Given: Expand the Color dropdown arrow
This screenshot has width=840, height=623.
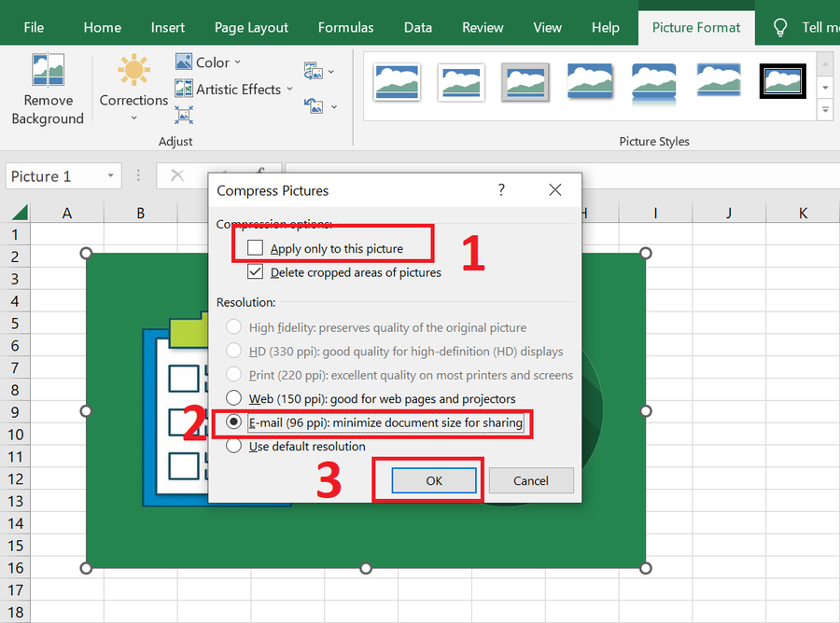Looking at the screenshot, I should tap(237, 62).
